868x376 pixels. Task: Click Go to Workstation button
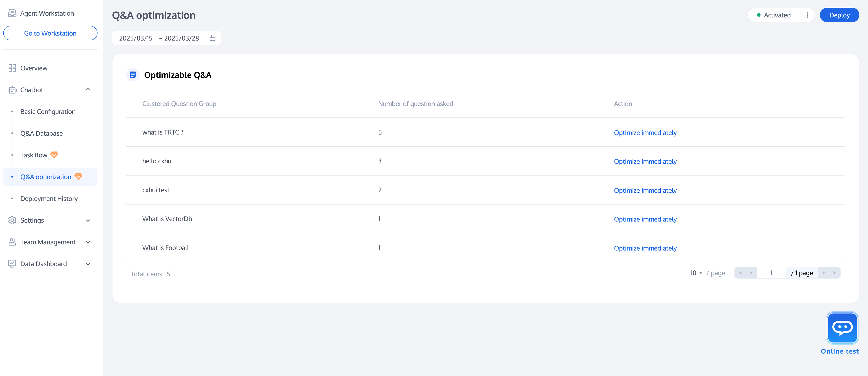pos(50,33)
